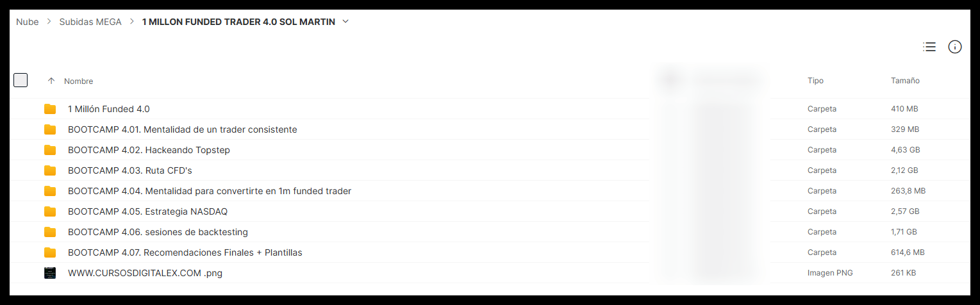980x305 pixels.
Task: Click folder icon of BOOTCAMP 4.07 Recomendaciones Finales
Action: [x=50, y=252]
